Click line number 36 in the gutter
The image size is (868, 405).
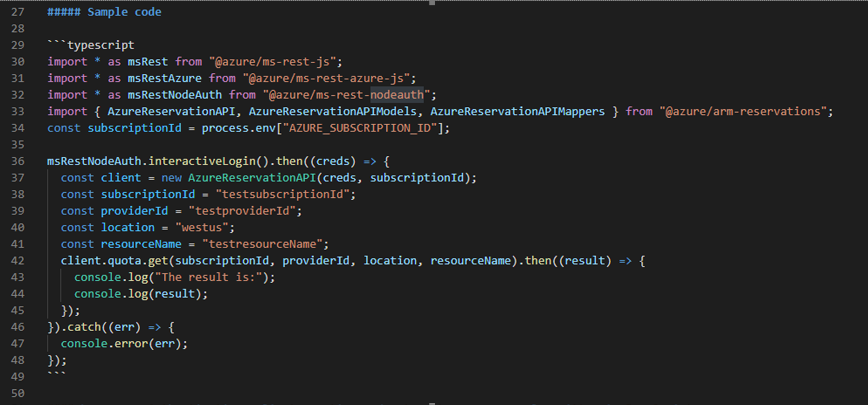pos(17,161)
